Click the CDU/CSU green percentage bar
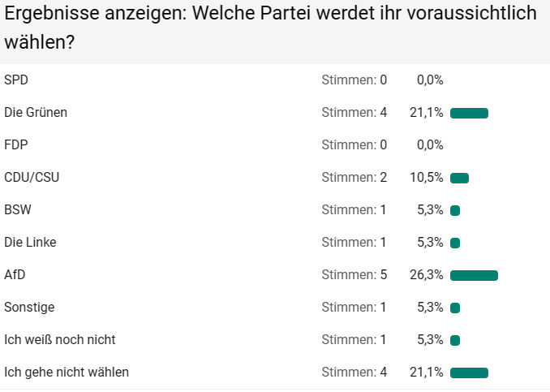550x392 pixels. click(x=459, y=178)
